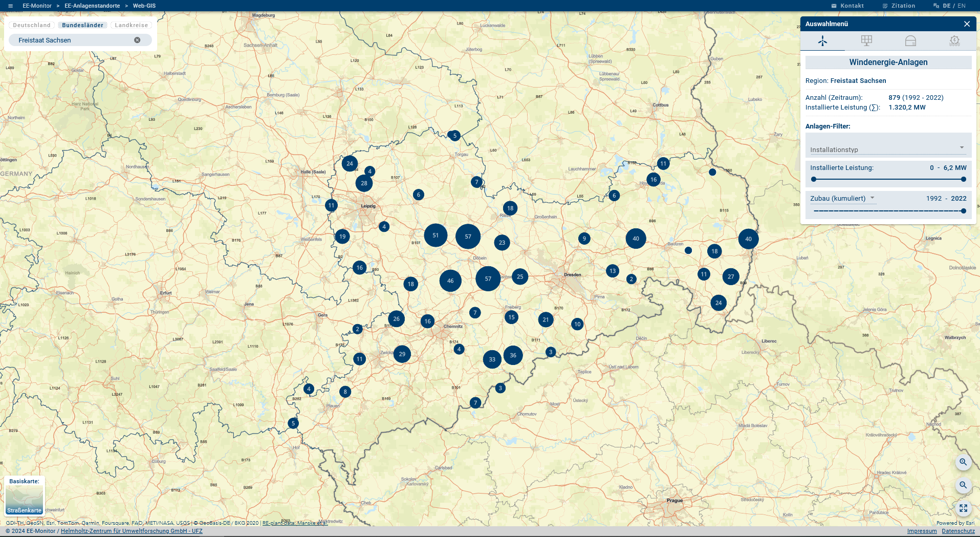
Task: Open the Kontakt menu item
Action: click(x=847, y=6)
